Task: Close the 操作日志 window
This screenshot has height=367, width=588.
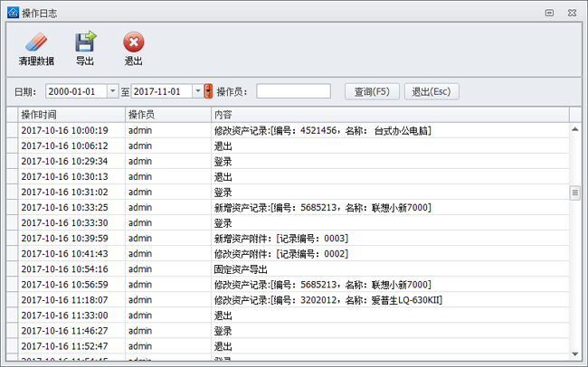Action: click(572, 12)
